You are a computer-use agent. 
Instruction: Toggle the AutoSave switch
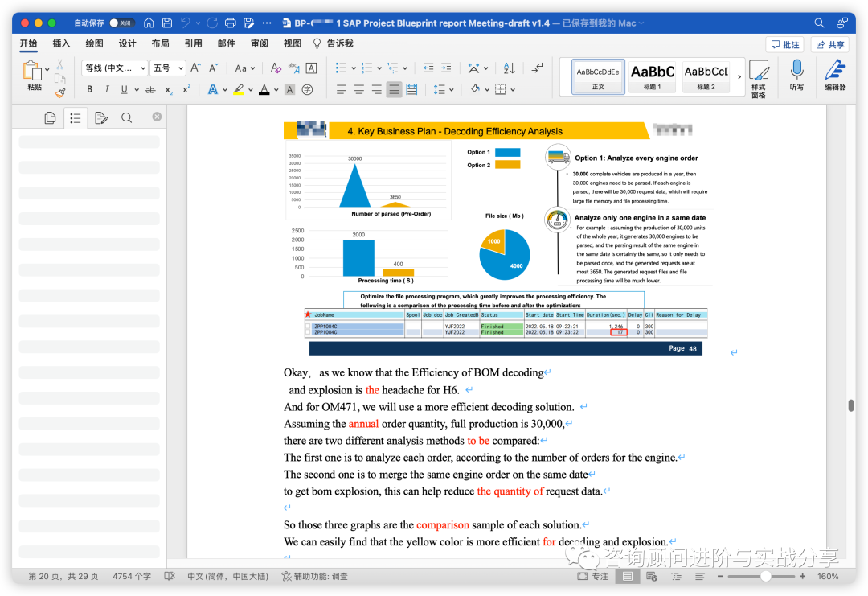[x=121, y=23]
